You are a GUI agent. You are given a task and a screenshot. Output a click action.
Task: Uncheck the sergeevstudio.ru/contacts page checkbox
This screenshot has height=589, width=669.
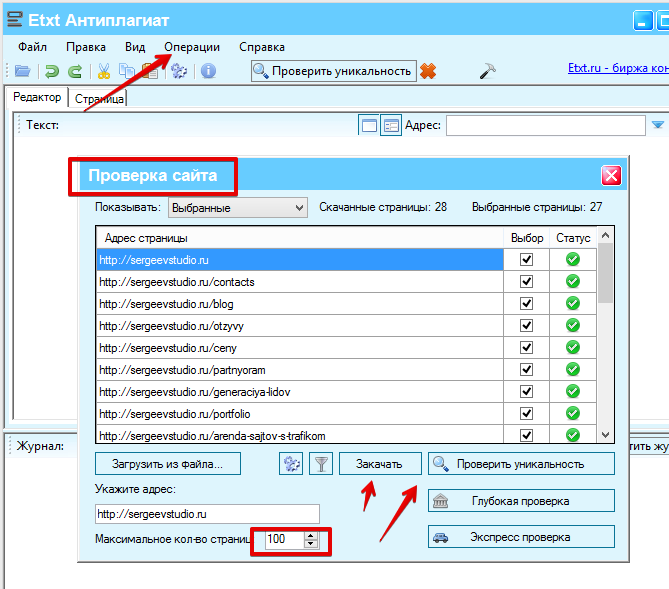click(x=527, y=282)
